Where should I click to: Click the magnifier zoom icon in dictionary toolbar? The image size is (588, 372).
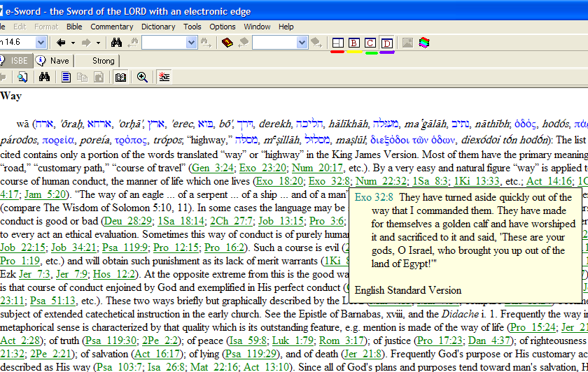click(142, 77)
